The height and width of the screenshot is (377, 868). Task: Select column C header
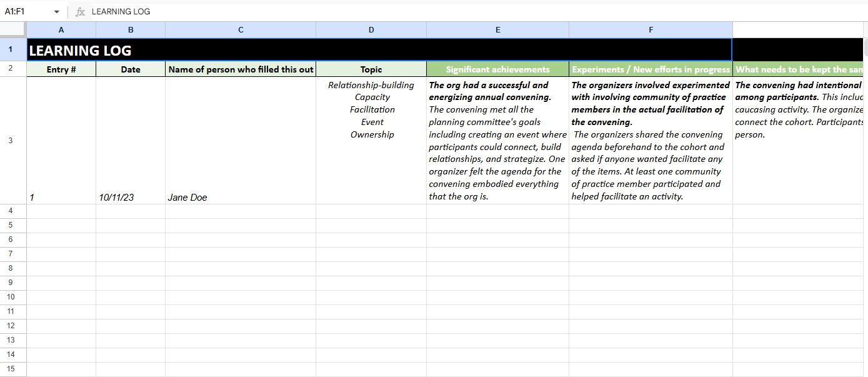241,30
